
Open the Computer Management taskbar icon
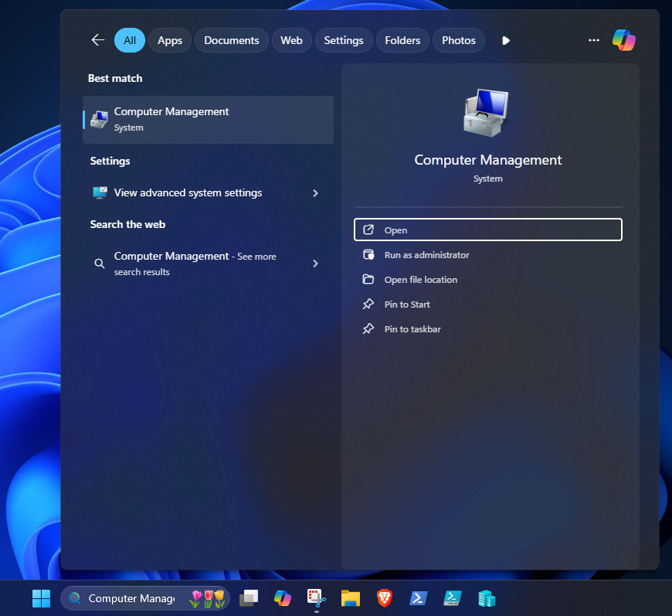[486, 597]
